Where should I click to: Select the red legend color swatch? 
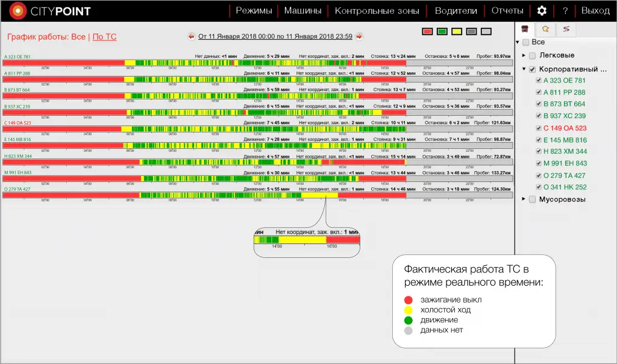[428, 31]
